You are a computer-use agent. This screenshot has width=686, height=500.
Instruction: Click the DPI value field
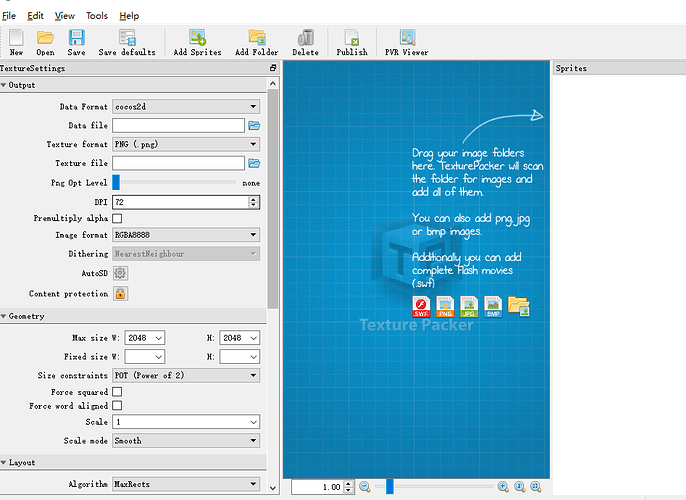click(x=180, y=202)
